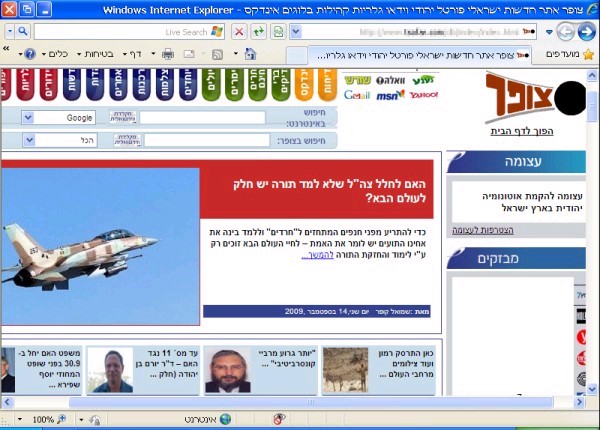Screen dimensions: 600x430
Task: Click the Internet zone globe in status bar
Action: pos(225,419)
